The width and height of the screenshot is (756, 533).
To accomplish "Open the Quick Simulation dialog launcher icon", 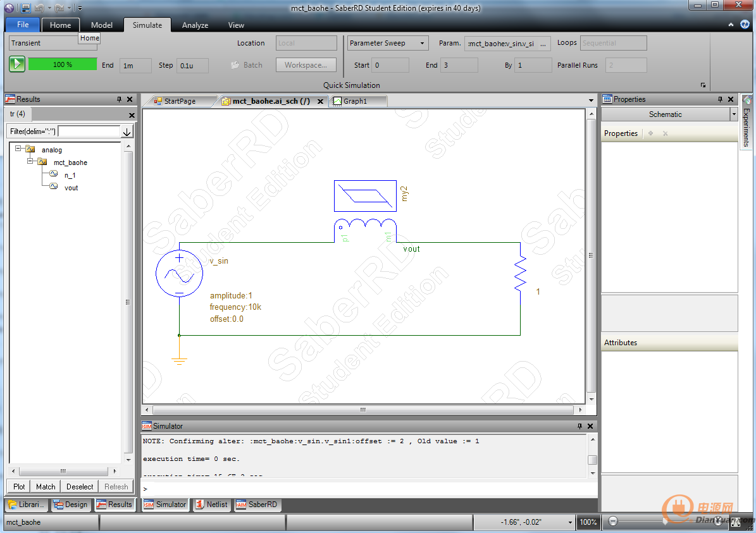I will click(x=703, y=85).
